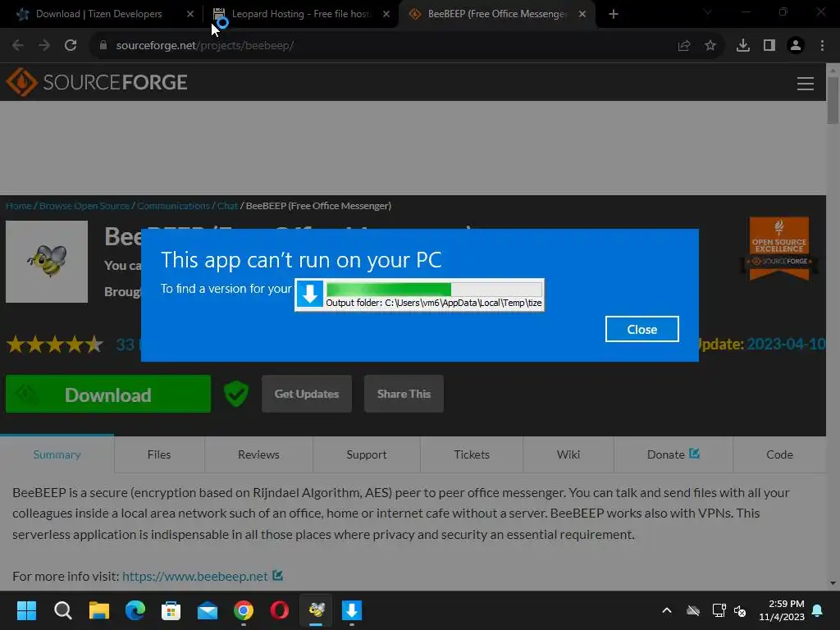The height and width of the screenshot is (630, 840).
Task: Show hidden system tray icons
Action: pos(667,610)
